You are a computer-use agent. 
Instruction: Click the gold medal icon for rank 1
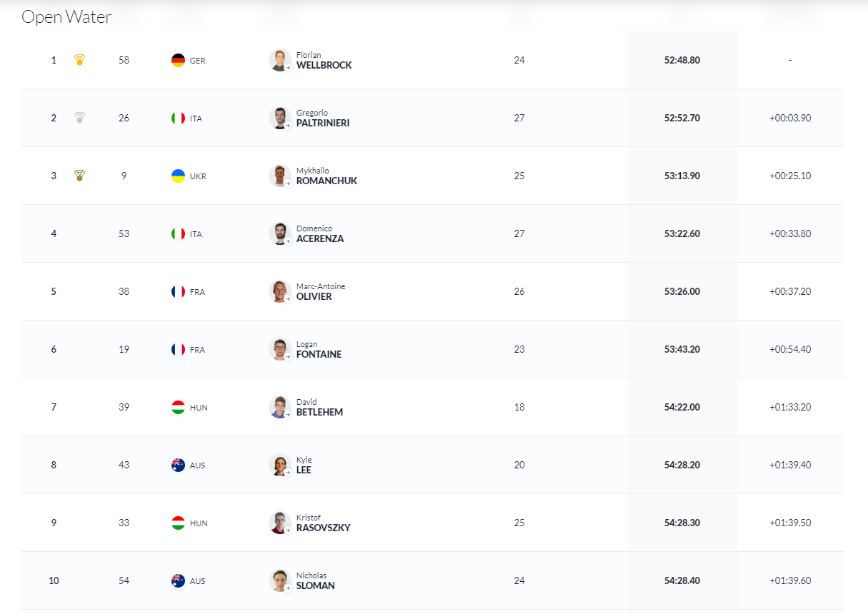(x=79, y=60)
